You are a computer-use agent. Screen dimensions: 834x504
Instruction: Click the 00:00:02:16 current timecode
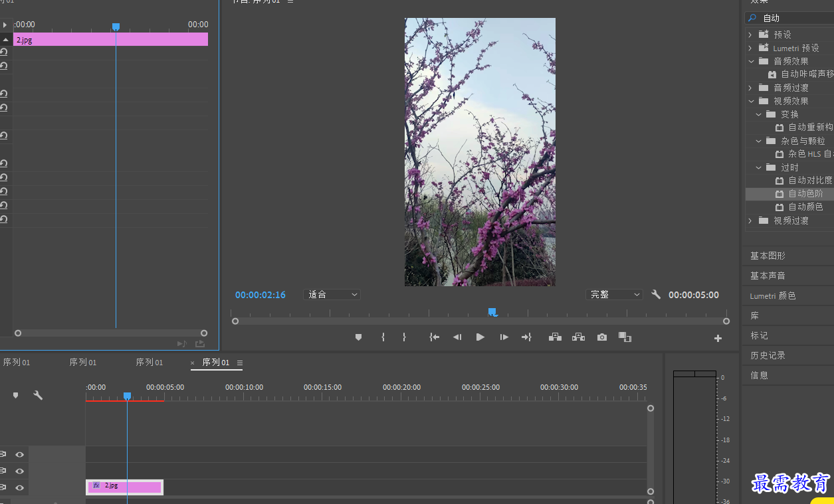(x=261, y=295)
